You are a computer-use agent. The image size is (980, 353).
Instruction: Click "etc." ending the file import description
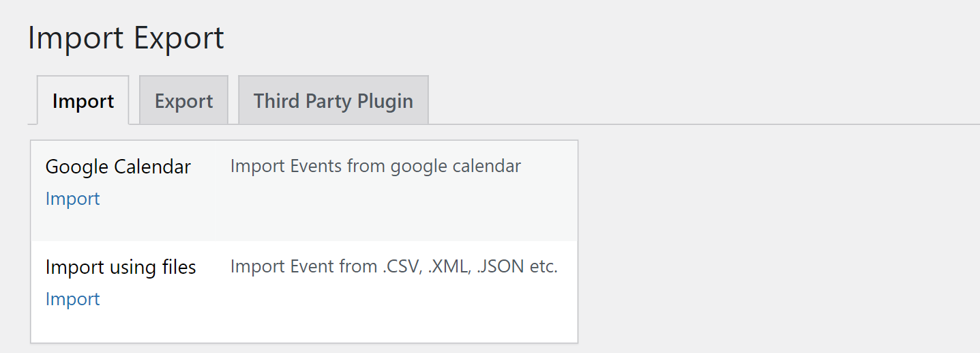(544, 266)
